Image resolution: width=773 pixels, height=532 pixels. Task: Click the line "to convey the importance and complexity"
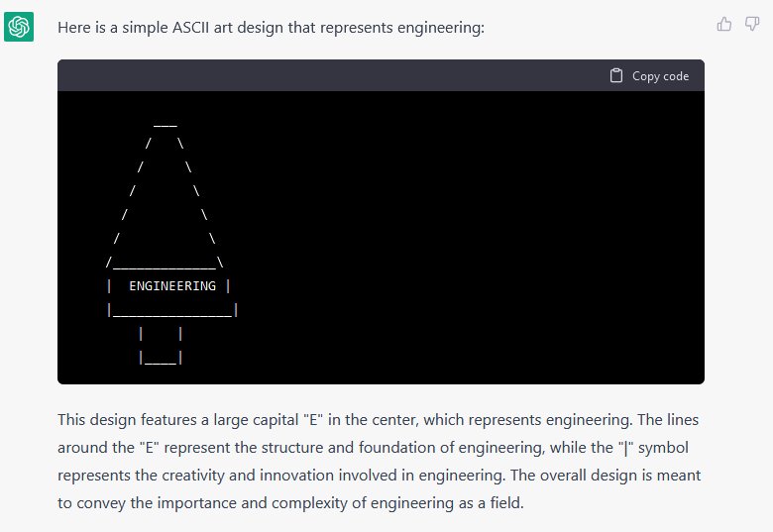tap(290, 503)
